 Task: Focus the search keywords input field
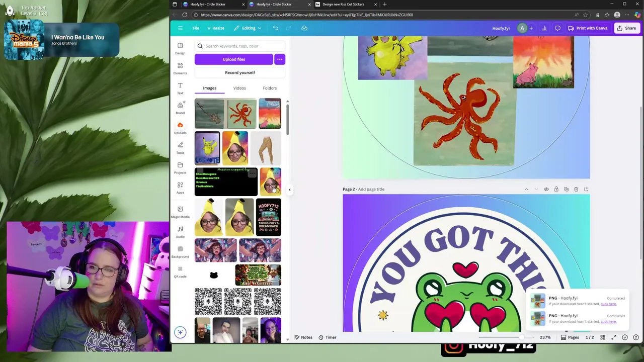click(x=240, y=46)
